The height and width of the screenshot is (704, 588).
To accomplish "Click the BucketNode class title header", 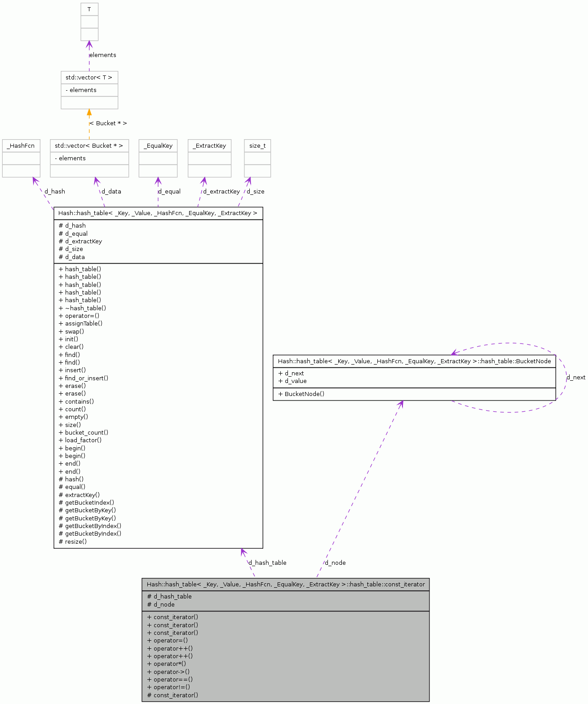I will [x=414, y=361].
